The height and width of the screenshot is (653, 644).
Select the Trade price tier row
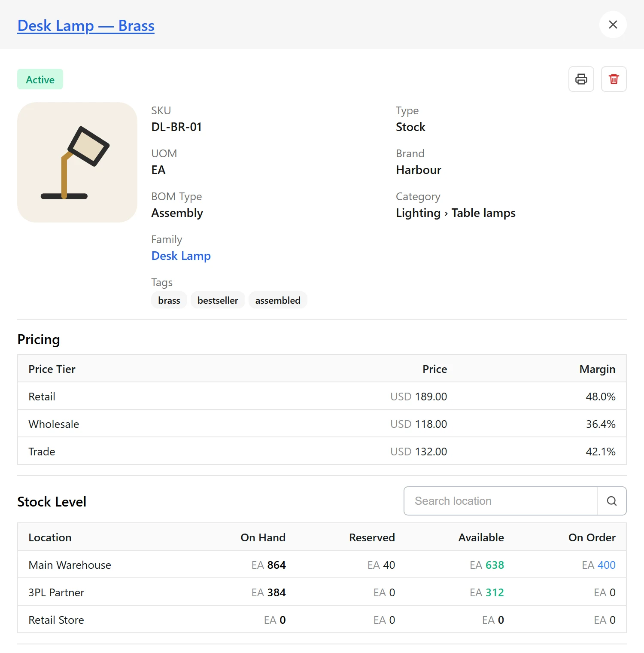[x=322, y=451]
